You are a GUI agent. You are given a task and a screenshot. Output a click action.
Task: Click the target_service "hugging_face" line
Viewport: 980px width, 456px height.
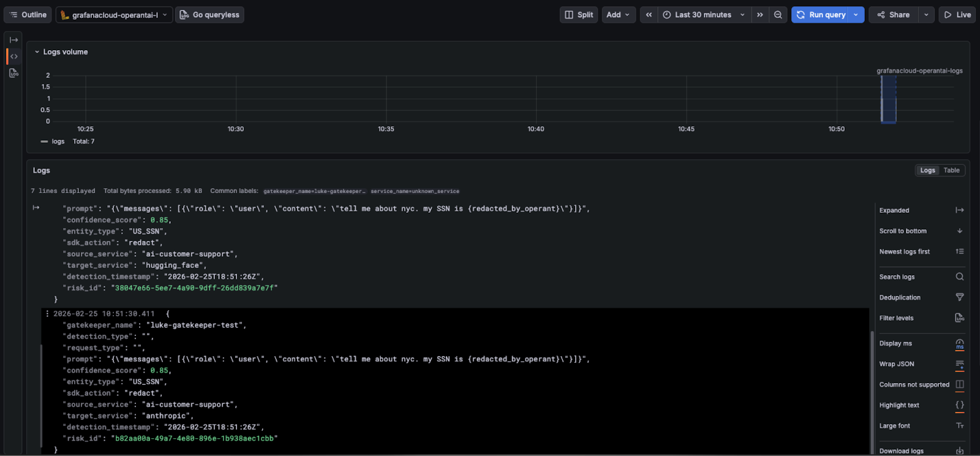[x=135, y=265]
